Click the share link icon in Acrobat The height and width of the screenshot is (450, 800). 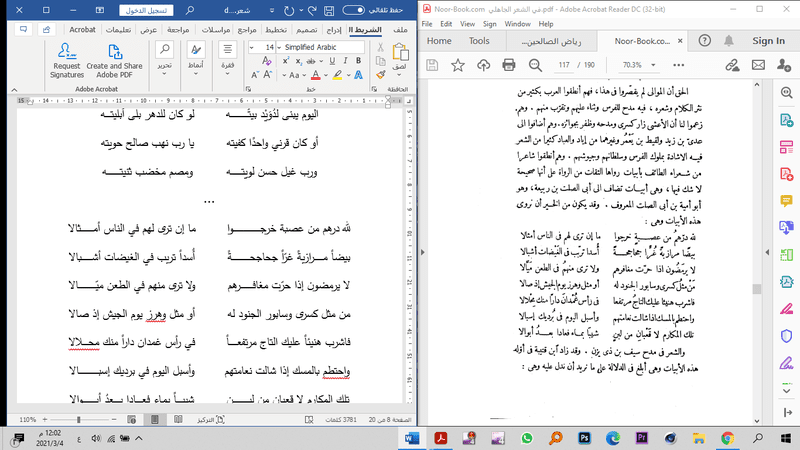coord(732,65)
